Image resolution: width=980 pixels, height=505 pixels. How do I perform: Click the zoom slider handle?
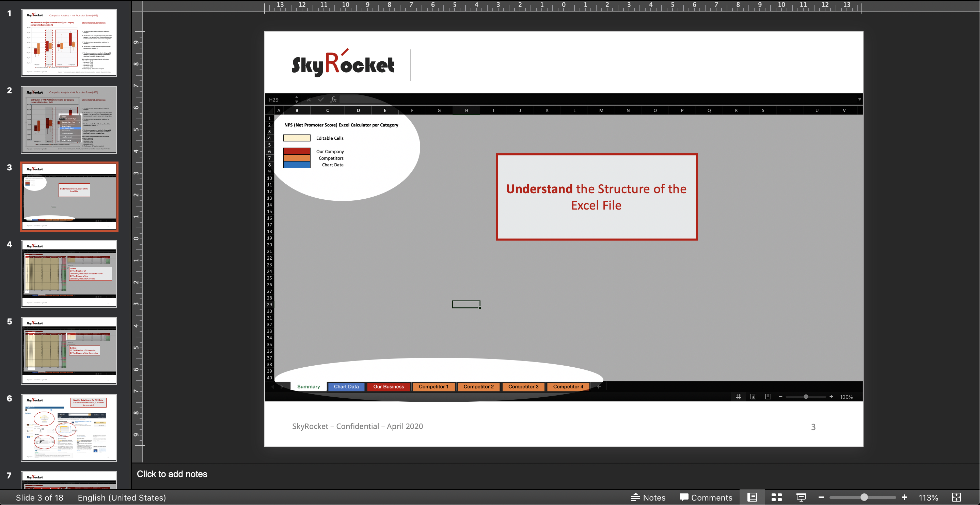tap(864, 498)
